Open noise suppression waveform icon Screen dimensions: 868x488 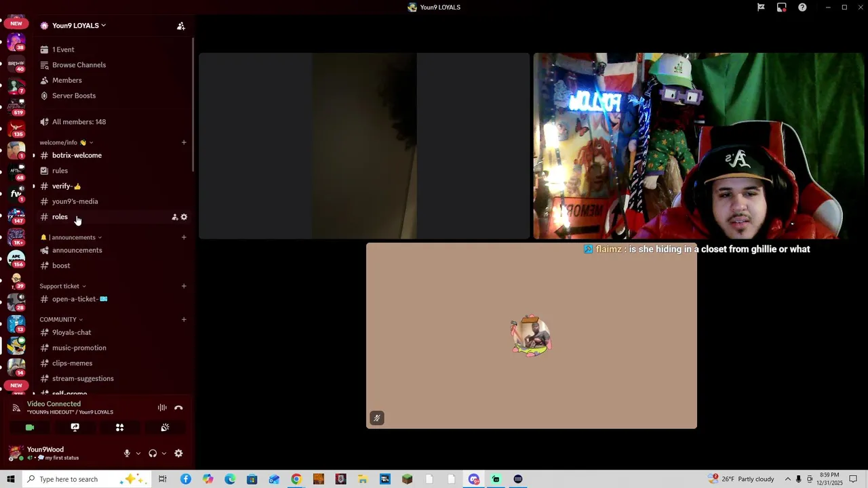(x=162, y=408)
